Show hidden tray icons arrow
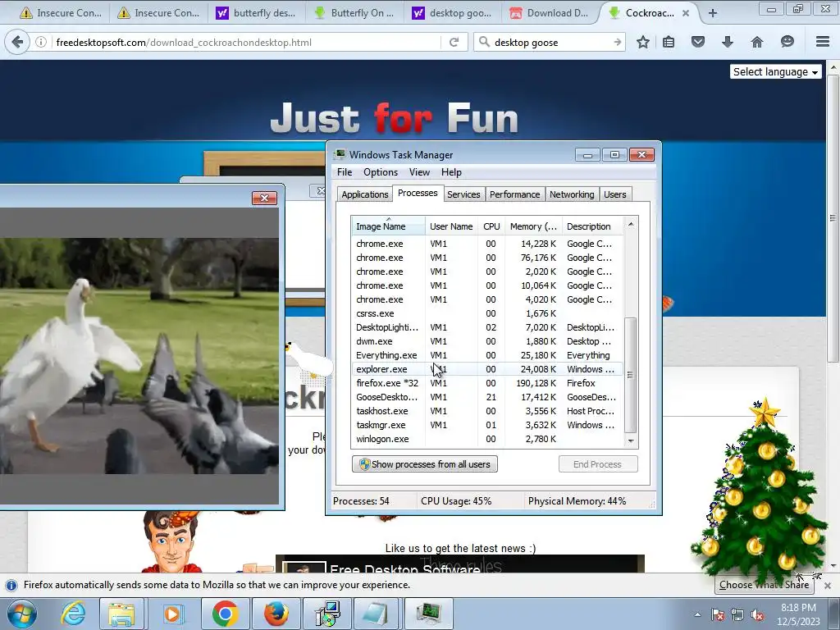This screenshot has height=630, width=840. [697, 614]
